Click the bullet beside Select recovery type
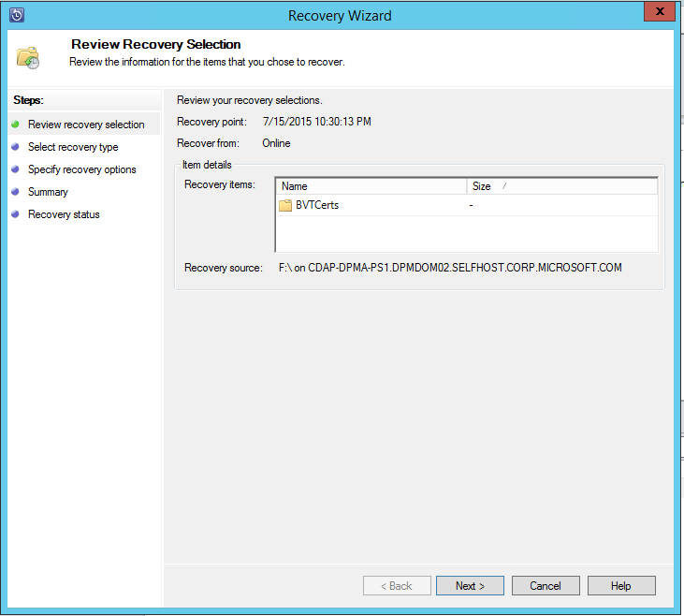 [15, 147]
